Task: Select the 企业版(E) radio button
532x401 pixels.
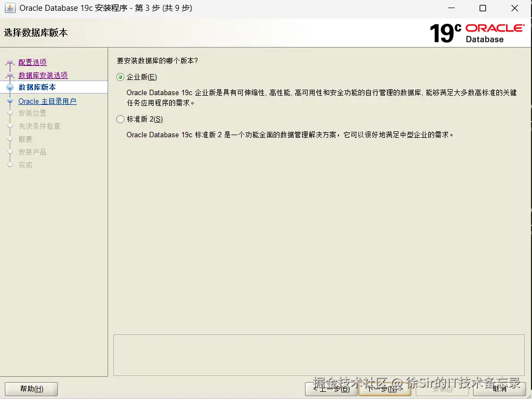Action: tap(120, 77)
